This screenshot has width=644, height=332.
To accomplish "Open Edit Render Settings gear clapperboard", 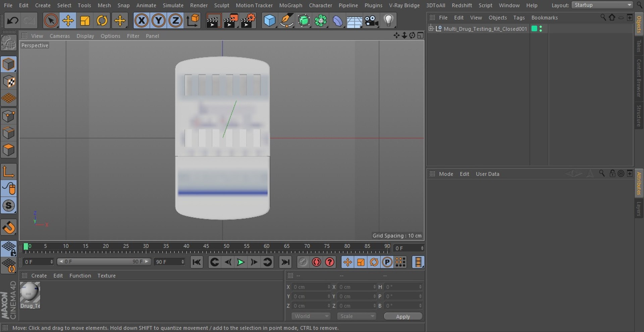I will click(x=248, y=21).
